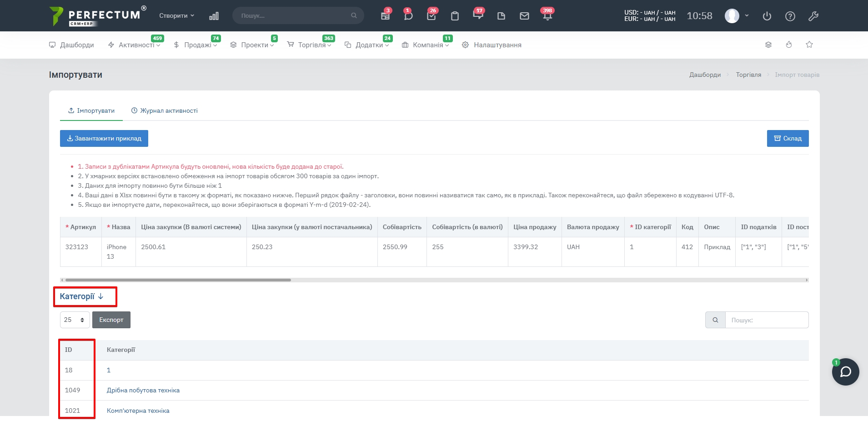Open the Продажі menu
The width and height of the screenshot is (868, 421).
coord(196,45)
